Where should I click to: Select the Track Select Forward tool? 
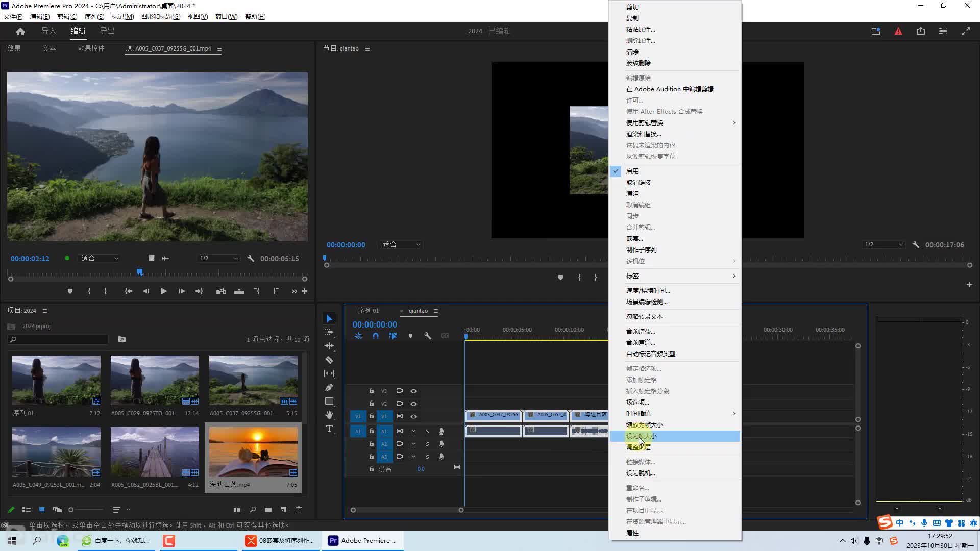[x=329, y=332]
